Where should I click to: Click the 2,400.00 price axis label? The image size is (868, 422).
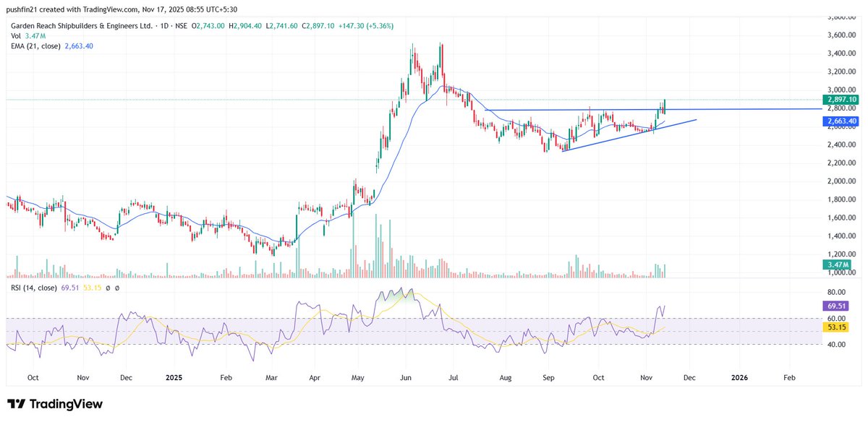[x=842, y=145]
